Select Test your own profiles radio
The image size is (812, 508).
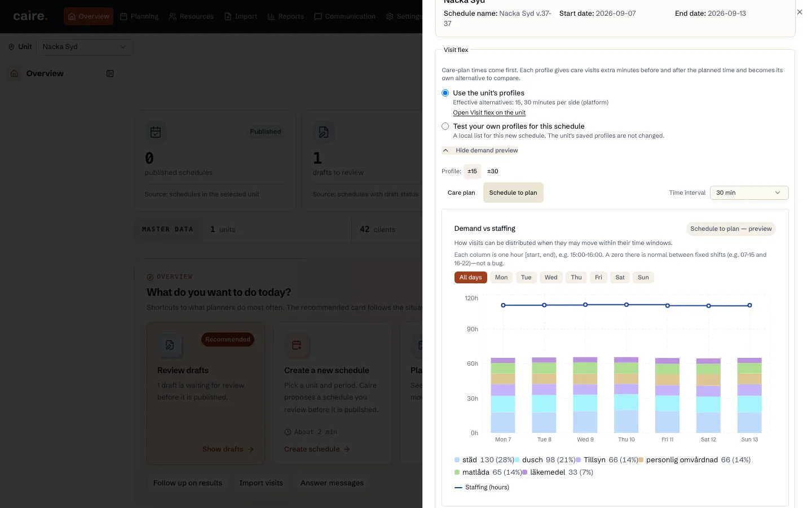tap(445, 126)
